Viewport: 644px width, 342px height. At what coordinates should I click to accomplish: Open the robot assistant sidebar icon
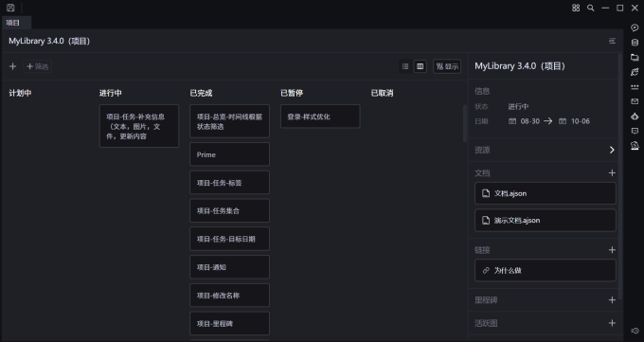point(635,117)
